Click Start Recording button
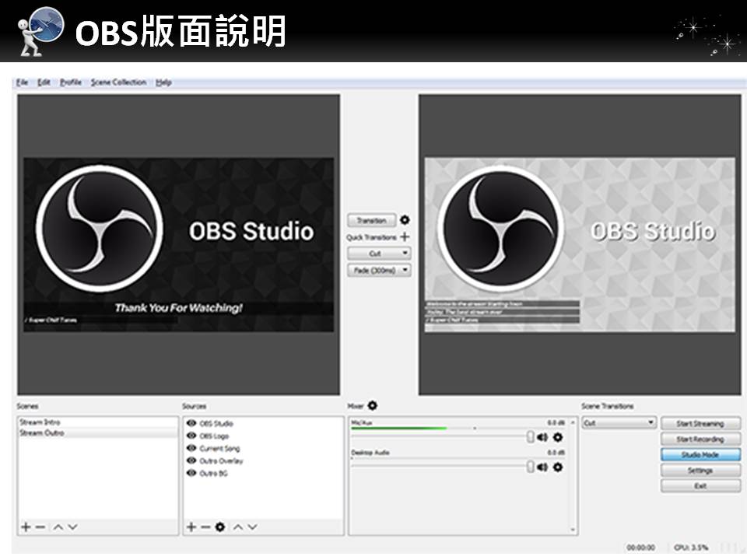747x560 pixels. pos(700,439)
